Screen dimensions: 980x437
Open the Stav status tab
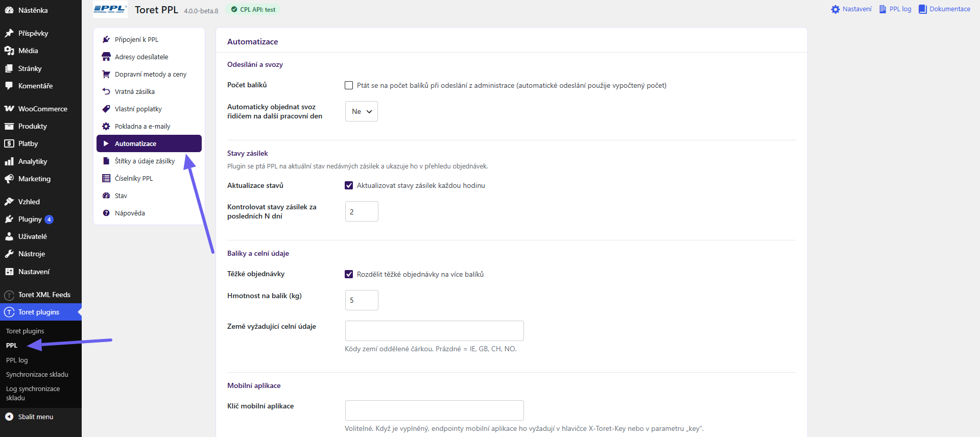pyautogui.click(x=149, y=196)
